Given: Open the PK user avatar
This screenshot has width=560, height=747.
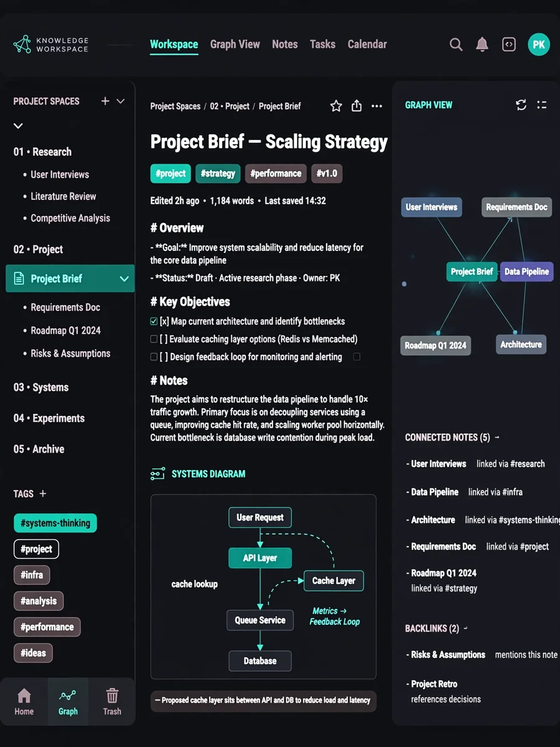Looking at the screenshot, I should click(x=539, y=45).
